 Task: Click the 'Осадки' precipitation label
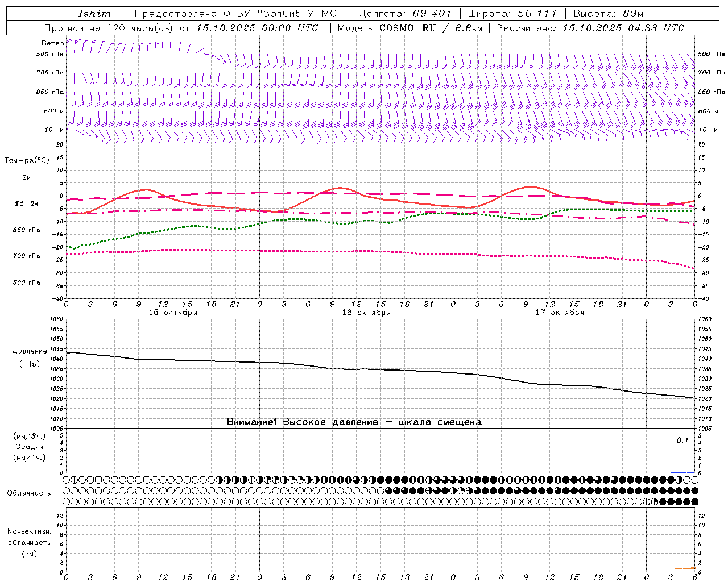click(30, 447)
